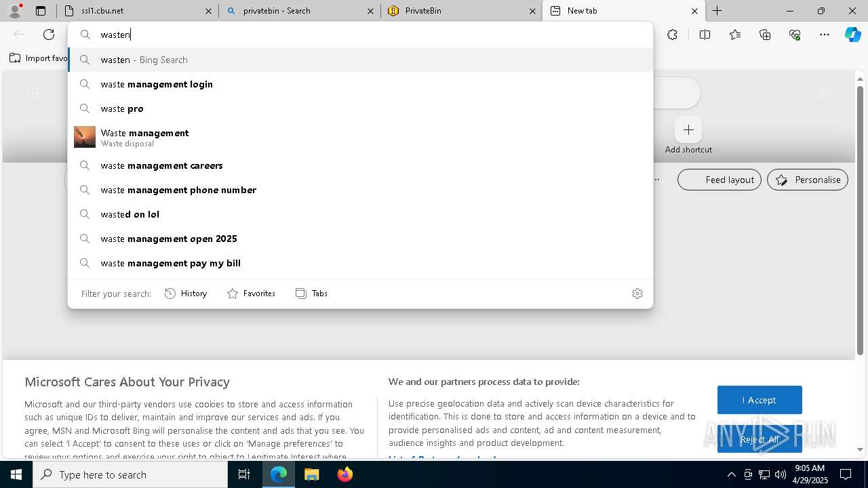Close the PrivateBin tab
Viewport: 868px width, 488px height.
click(533, 11)
